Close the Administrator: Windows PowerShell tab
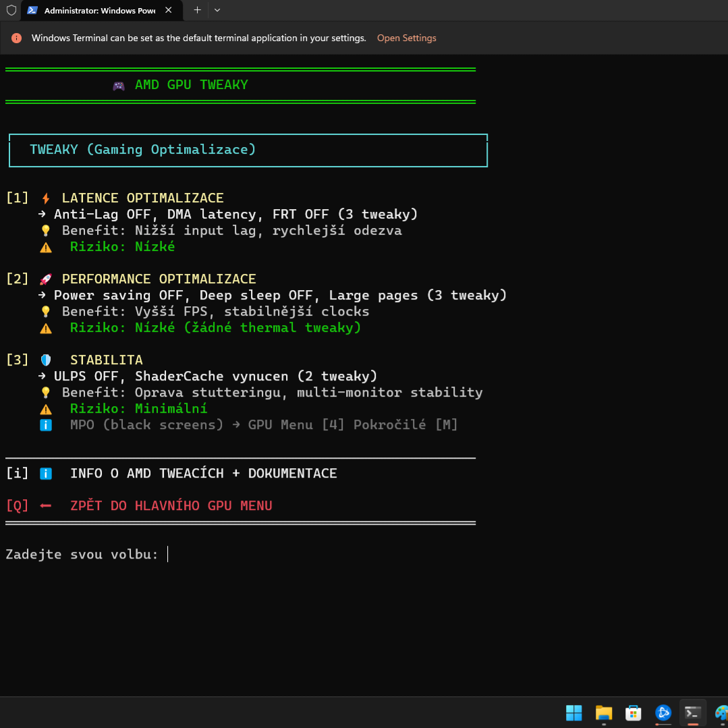Screen dimensions: 728x728 (x=169, y=11)
